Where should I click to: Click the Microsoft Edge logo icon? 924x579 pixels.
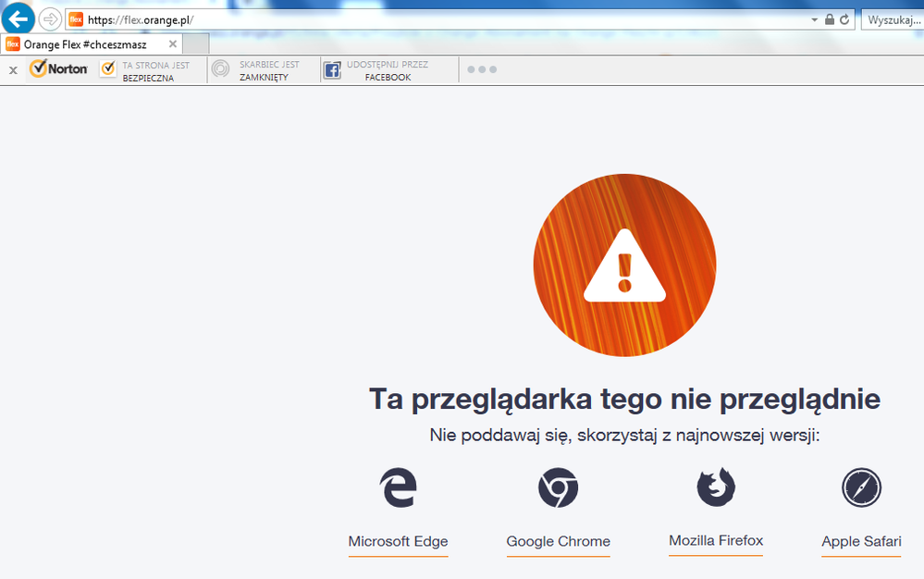(398, 487)
